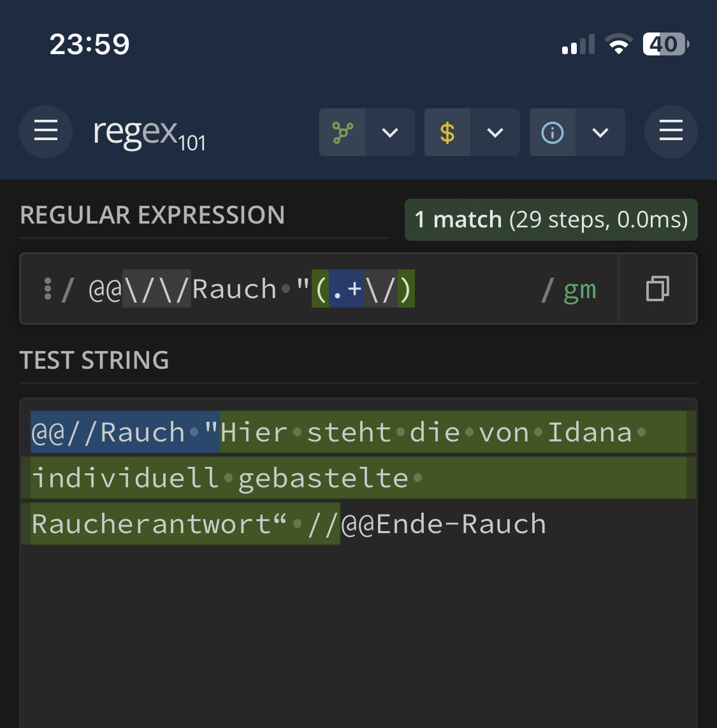
Task: Select the TEST STRING heading
Action: point(94,360)
